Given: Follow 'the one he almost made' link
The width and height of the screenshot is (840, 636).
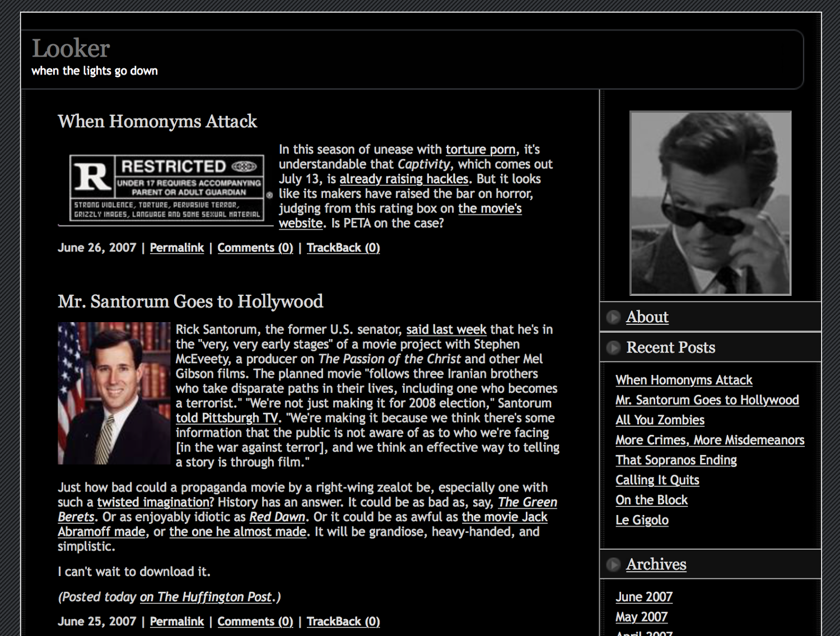Looking at the screenshot, I should tap(238, 532).
